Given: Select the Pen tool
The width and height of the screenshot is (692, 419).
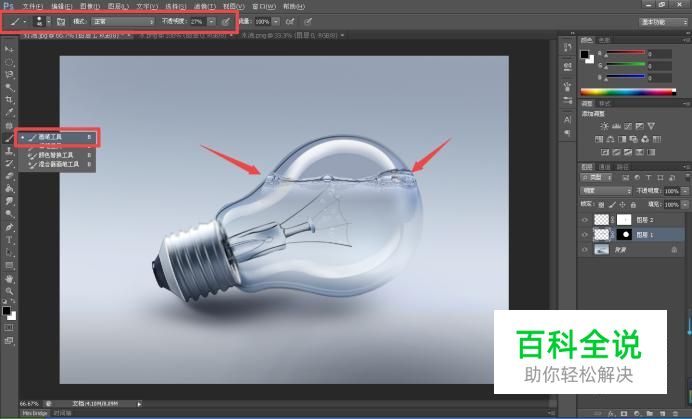Looking at the screenshot, I should pos(9,227).
